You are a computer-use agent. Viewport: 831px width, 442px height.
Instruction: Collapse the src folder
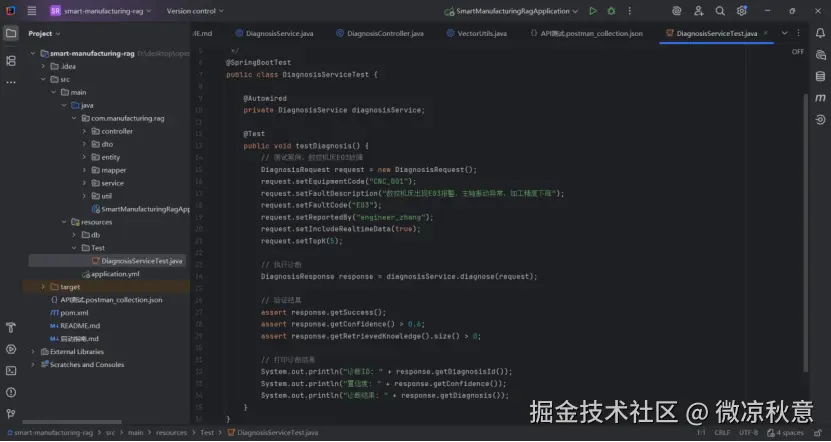[x=43, y=79]
